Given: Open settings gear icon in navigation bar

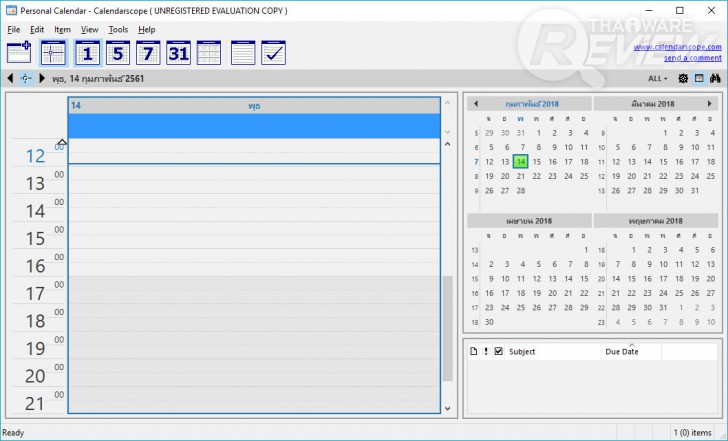Looking at the screenshot, I should [x=683, y=78].
